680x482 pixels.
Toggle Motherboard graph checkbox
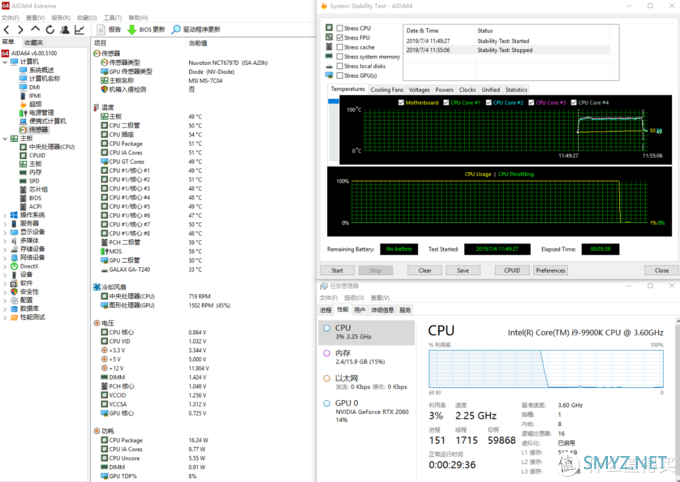tap(401, 103)
